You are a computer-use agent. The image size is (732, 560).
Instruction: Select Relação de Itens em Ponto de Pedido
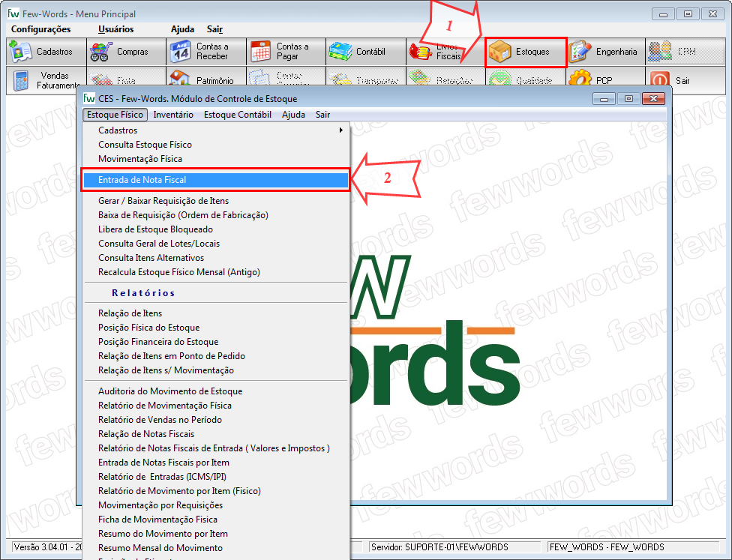pyautogui.click(x=171, y=356)
